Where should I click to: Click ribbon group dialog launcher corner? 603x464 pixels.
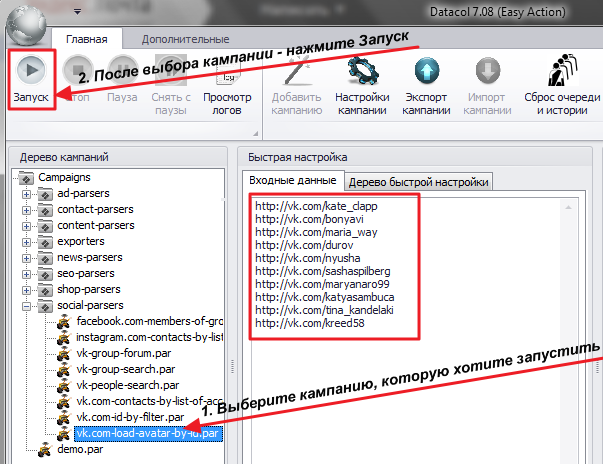[255, 133]
